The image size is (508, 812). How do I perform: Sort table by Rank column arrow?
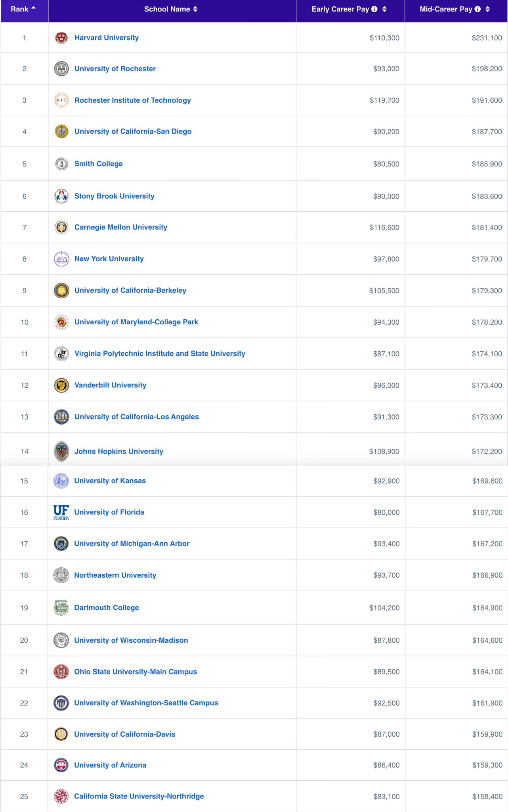(x=33, y=8)
